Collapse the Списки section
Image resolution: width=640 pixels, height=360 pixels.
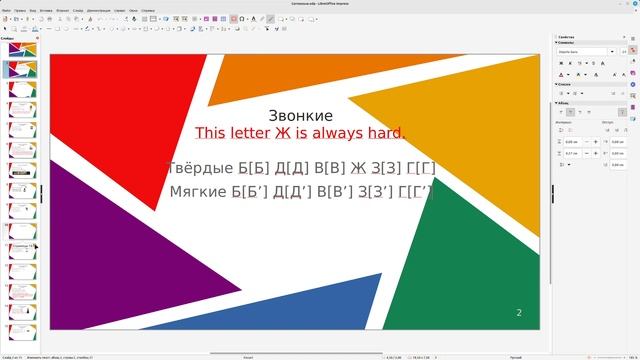click(x=564, y=84)
